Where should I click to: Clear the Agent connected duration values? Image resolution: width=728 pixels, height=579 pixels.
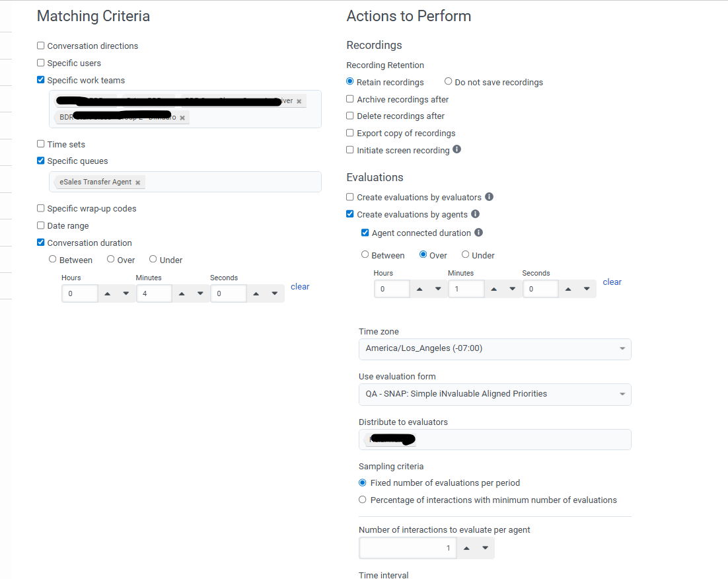(612, 282)
